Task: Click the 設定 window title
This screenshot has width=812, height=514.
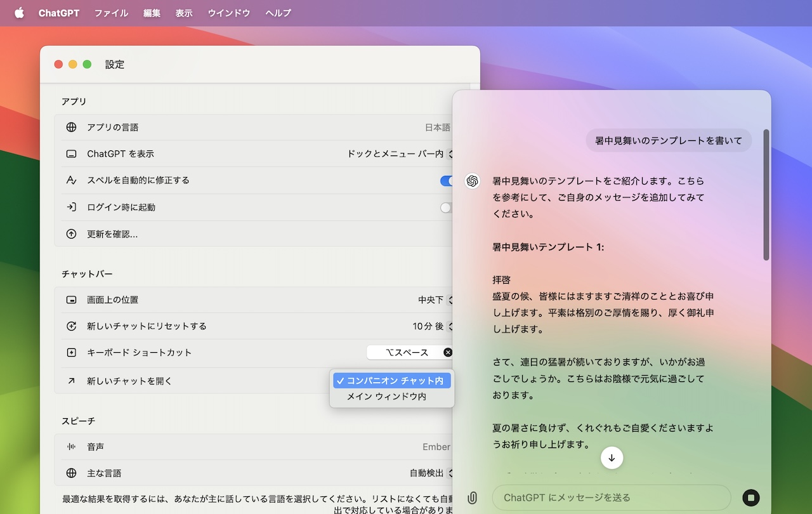Action: [x=115, y=65]
